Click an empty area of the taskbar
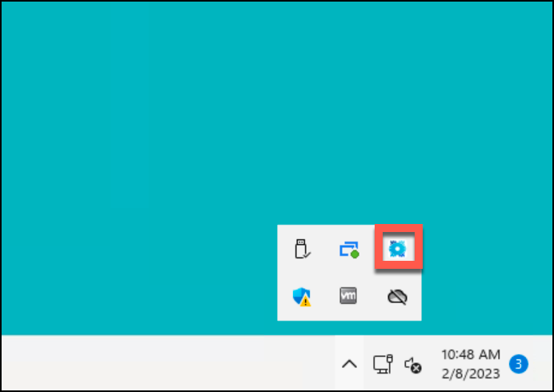Image resolution: width=554 pixels, height=392 pixels. point(166,363)
